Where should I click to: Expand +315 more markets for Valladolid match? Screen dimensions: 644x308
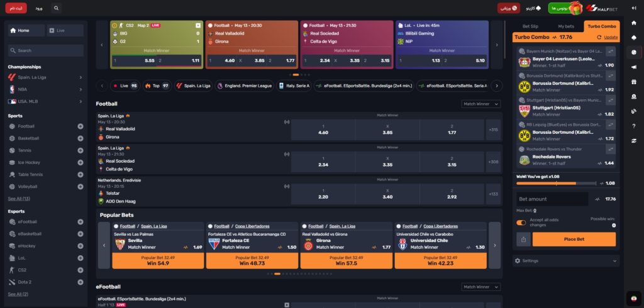[x=494, y=129]
